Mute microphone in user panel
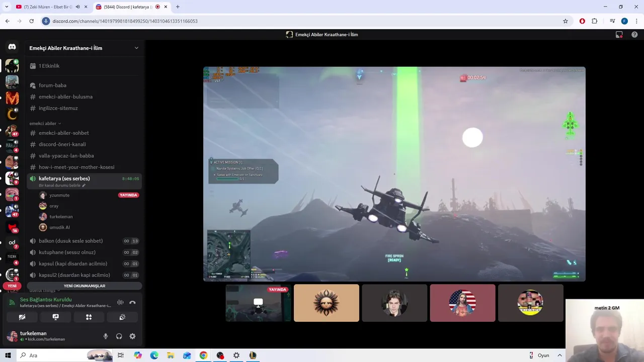 (x=106, y=336)
